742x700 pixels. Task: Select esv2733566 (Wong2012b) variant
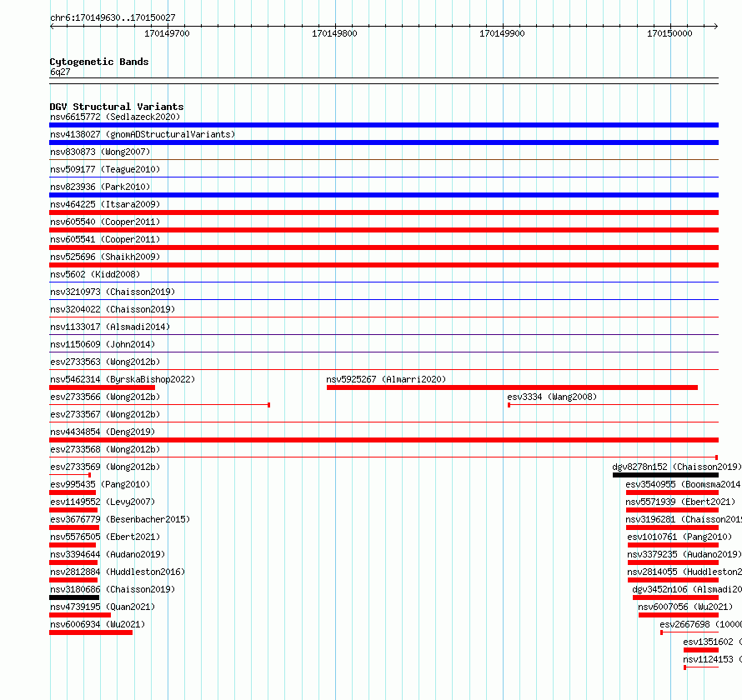(x=105, y=397)
